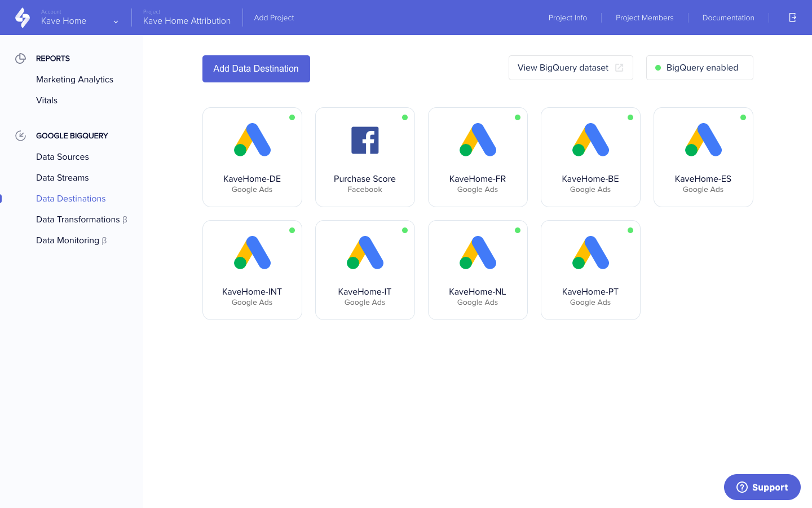Click the GOOGLE BIGQUERY section heading
Viewport: 812px width, 508px height.
72,135
